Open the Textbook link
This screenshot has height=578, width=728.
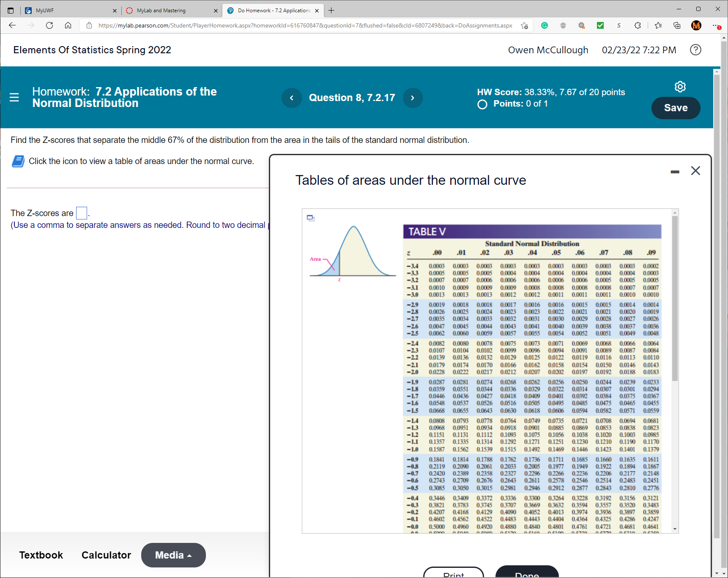41,555
